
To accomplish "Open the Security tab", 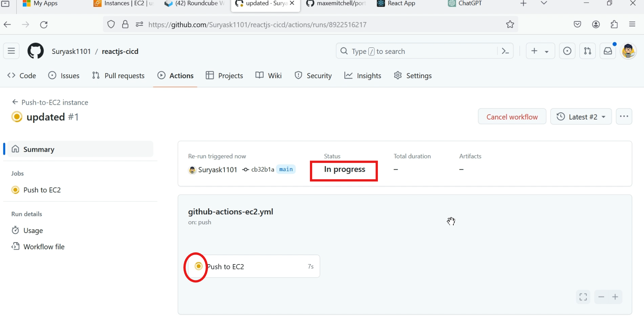I will coord(313,76).
